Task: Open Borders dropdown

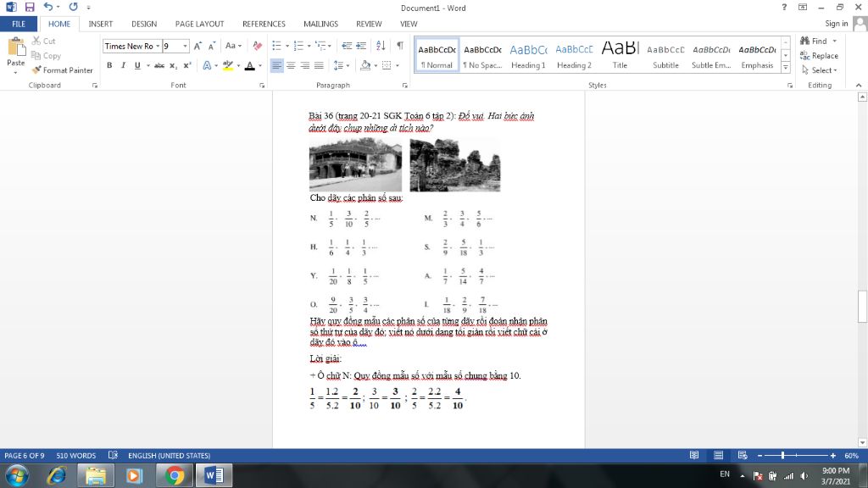Action: [397, 66]
